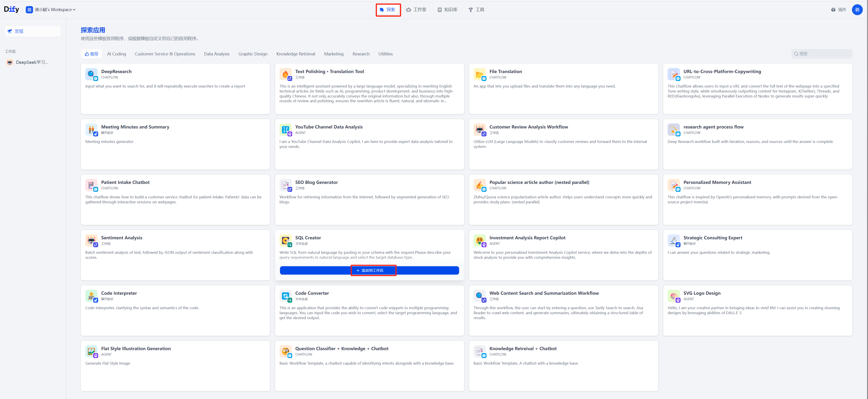Switch to the 知识库 knowledge tab
Image resolution: width=868 pixels, height=399 pixels.
pos(448,10)
